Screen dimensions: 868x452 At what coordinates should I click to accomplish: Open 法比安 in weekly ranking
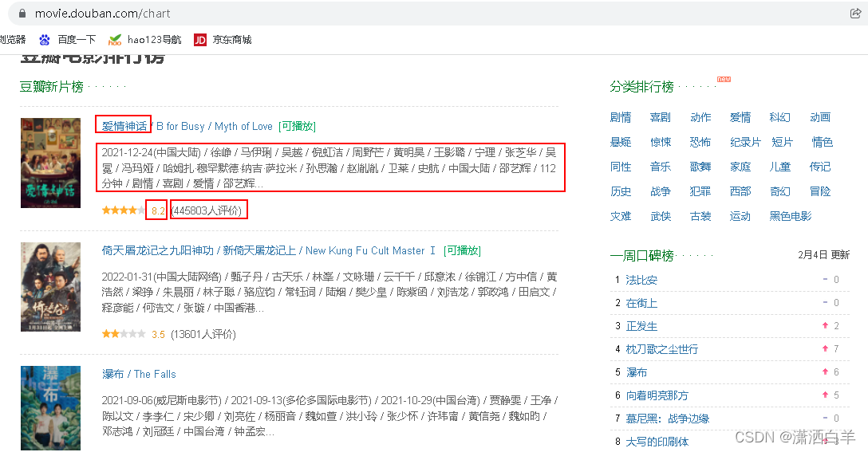[x=641, y=280]
